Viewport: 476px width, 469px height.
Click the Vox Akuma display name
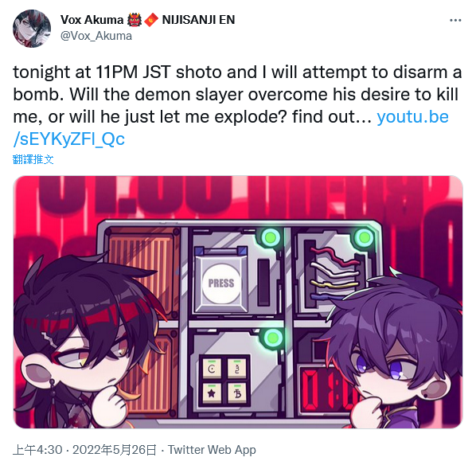(92, 20)
